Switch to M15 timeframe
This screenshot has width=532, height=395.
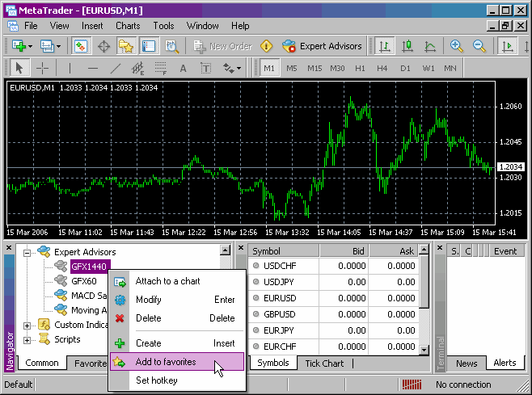click(315, 68)
